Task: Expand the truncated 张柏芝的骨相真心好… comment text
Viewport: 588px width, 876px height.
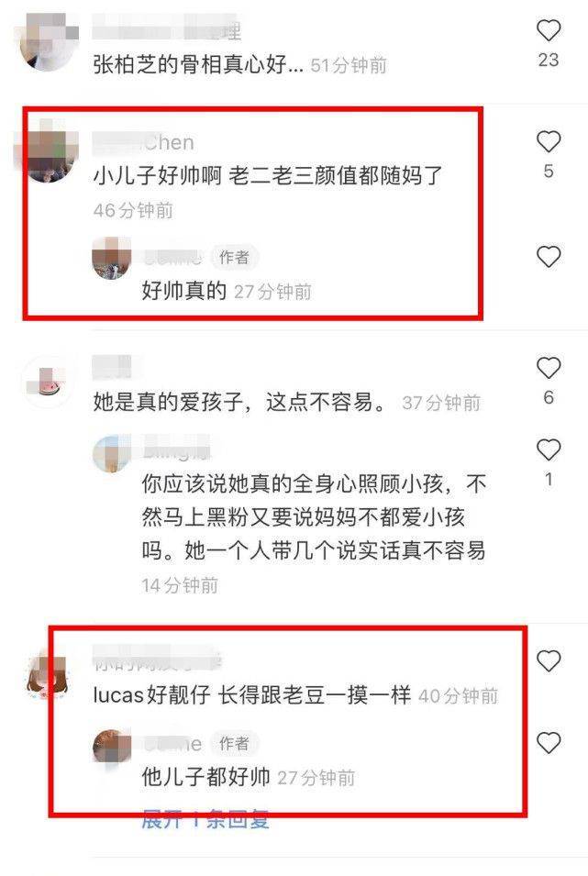Action: pyautogui.click(x=198, y=65)
